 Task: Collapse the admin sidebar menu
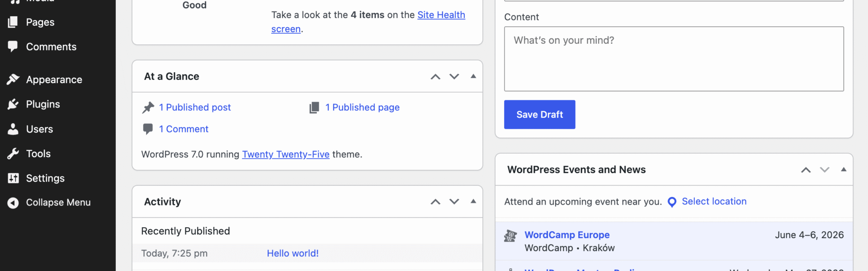(58, 203)
